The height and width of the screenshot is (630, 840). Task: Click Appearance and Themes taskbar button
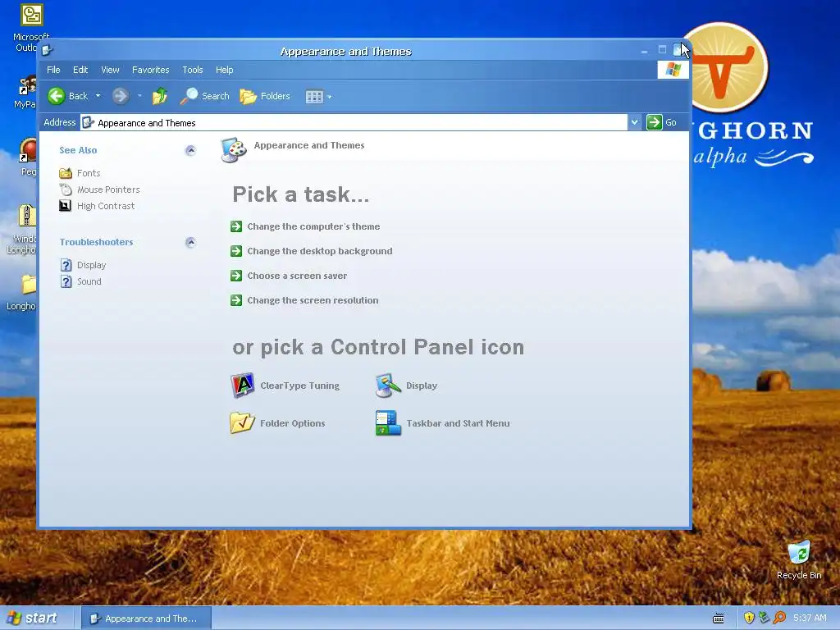(x=147, y=619)
